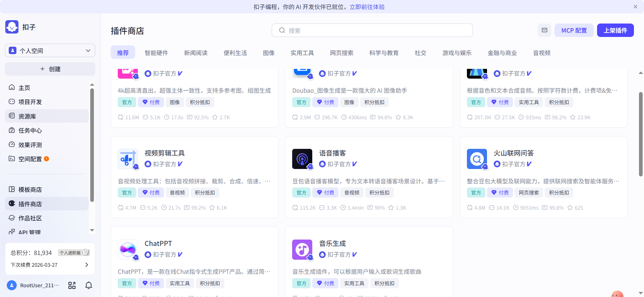Viewport: 644px width, 297px height.
Task: Click the plugin search input field
Action: [x=372, y=30]
